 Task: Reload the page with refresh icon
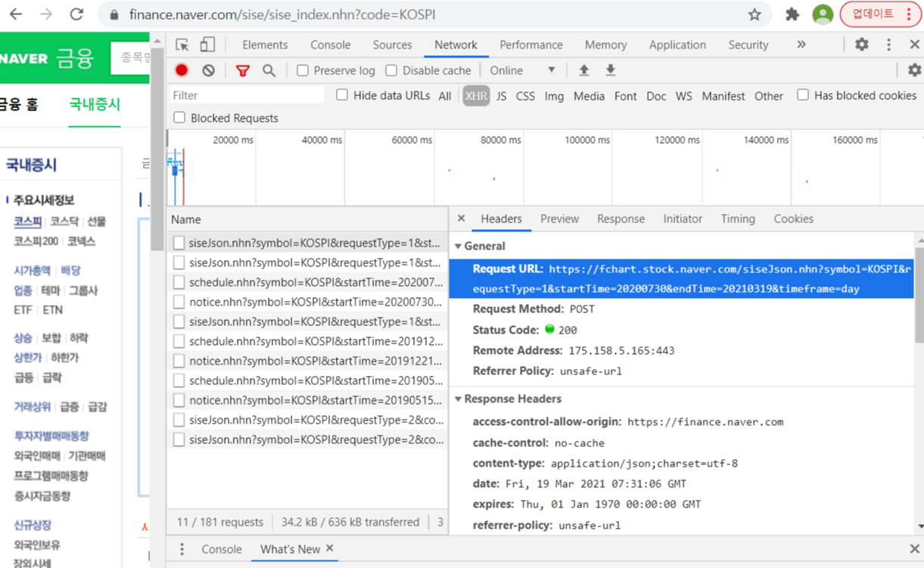pyautogui.click(x=76, y=14)
